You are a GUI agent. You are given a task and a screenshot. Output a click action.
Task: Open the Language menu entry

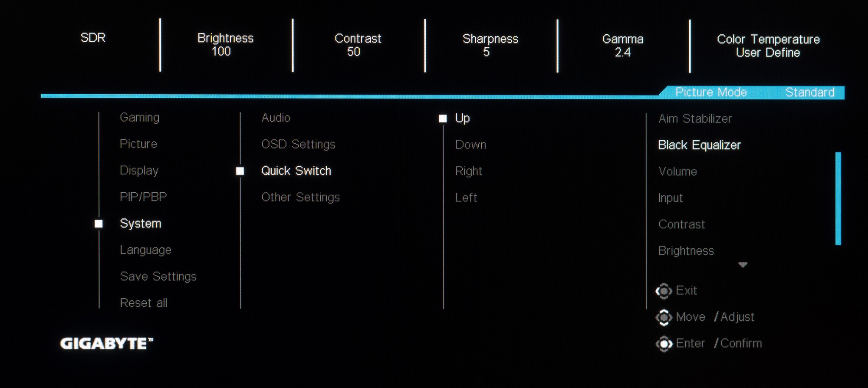click(x=145, y=250)
